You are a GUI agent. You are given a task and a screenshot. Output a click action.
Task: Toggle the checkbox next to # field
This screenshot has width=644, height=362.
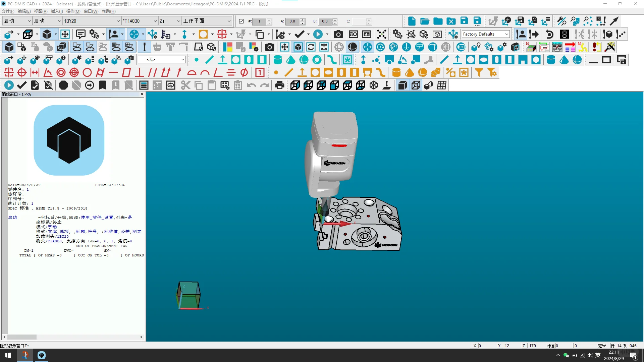coord(241,21)
